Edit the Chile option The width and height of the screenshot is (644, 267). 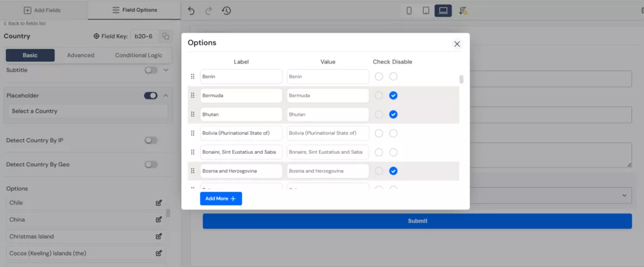158,202
